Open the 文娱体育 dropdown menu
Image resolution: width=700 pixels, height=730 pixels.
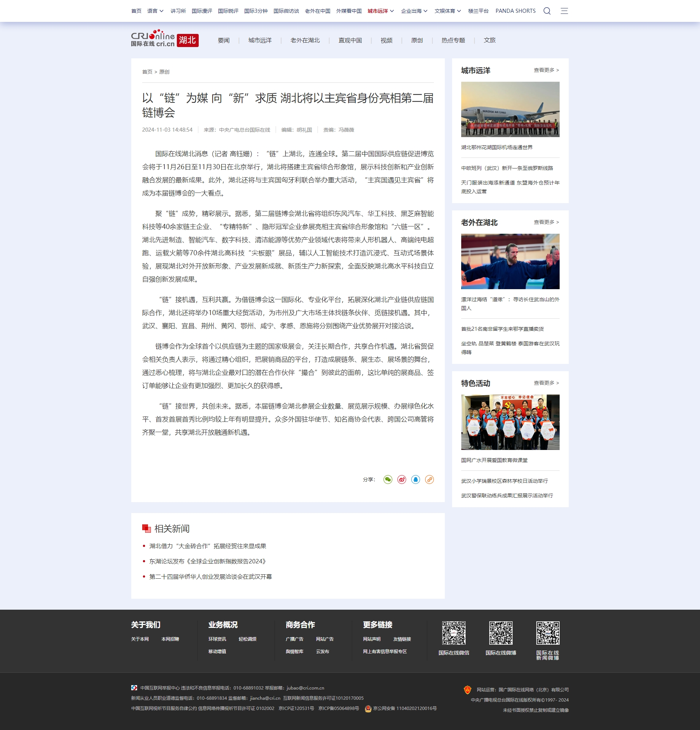pos(448,11)
